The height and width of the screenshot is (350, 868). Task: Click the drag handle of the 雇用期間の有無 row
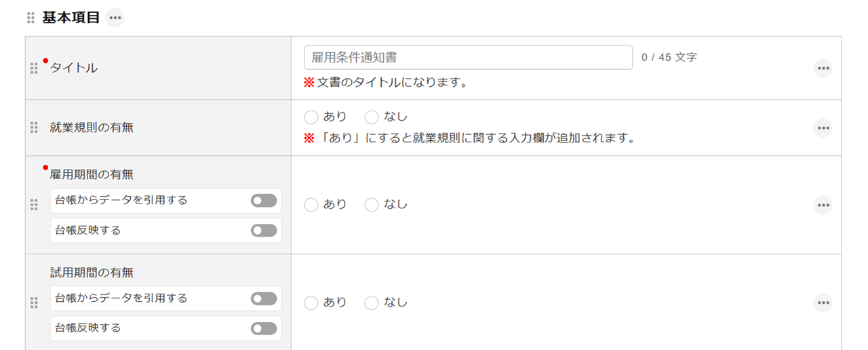(x=34, y=205)
